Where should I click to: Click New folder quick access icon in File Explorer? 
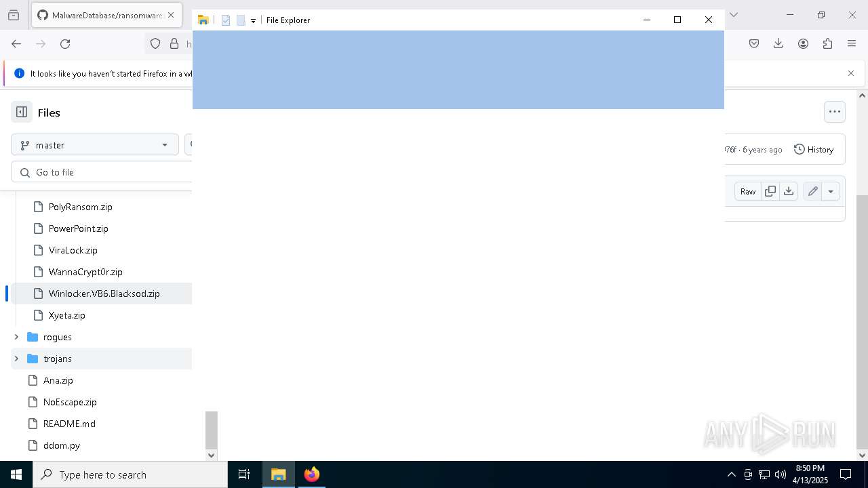240,20
